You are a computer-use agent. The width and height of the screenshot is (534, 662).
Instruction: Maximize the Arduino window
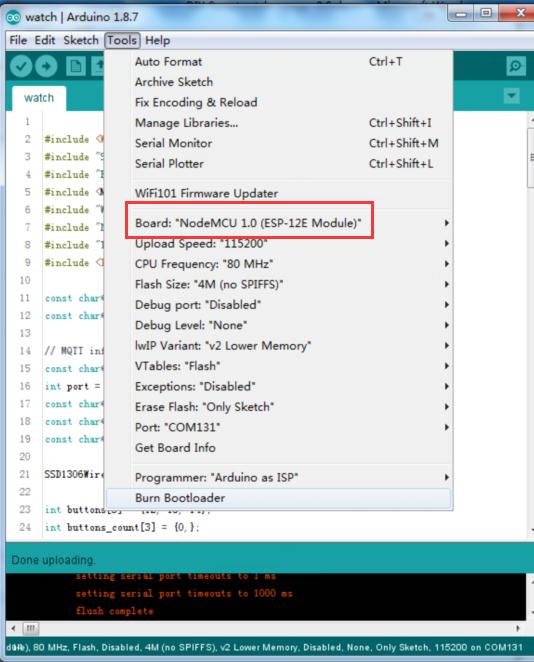pyautogui.click(x=486, y=14)
